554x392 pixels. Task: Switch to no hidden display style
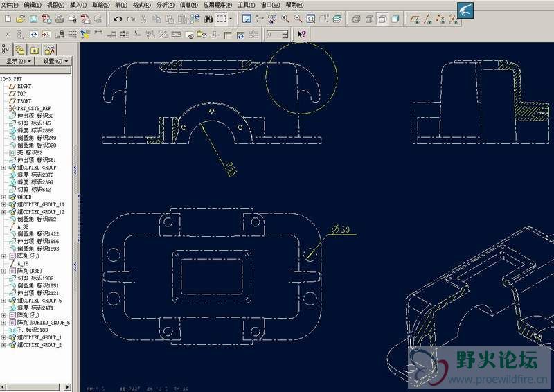(x=382, y=19)
